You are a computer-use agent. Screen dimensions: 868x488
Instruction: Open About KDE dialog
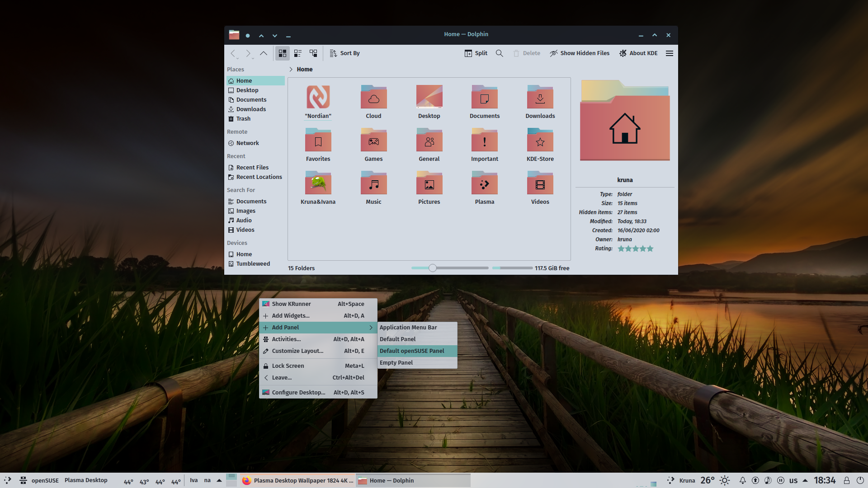638,53
